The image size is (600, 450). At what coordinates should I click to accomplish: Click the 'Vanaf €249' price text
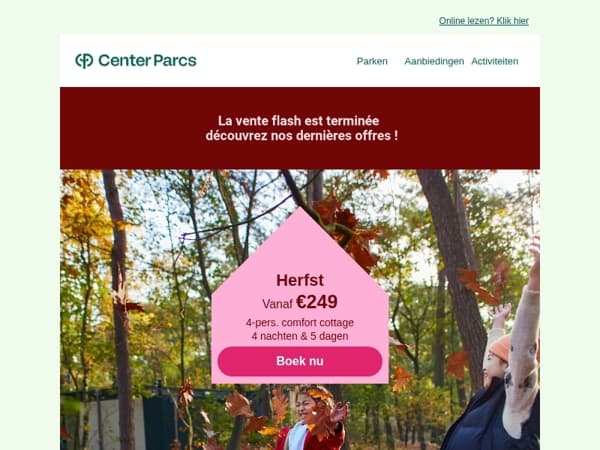point(300,302)
